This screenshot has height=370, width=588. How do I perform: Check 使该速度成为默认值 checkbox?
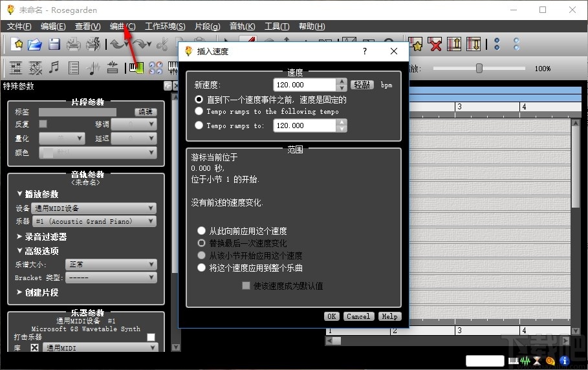[246, 286]
